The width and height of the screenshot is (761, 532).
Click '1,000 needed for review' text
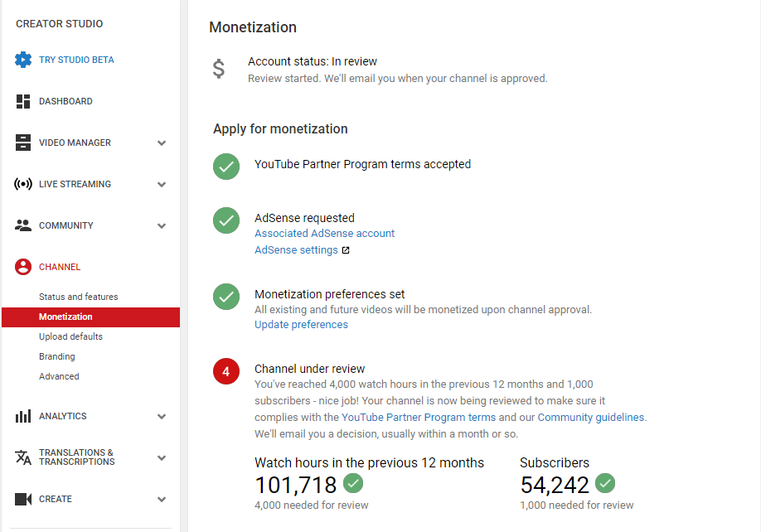tap(577, 505)
